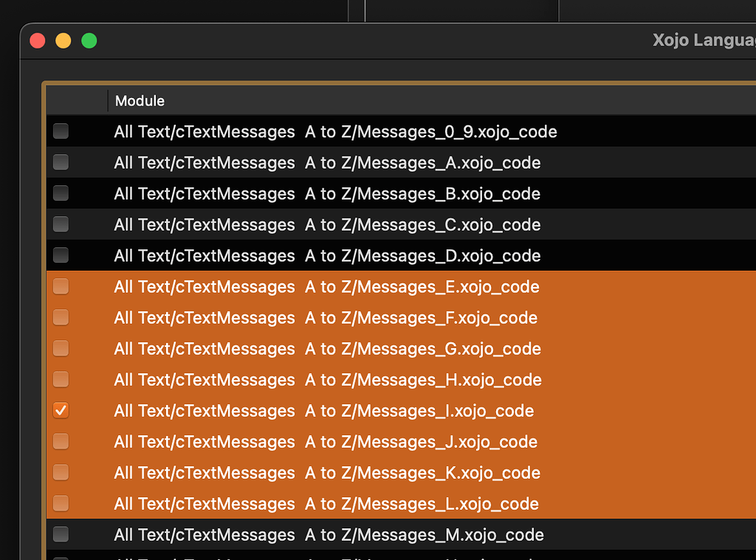Check the Messages_0_9.xojo_code checkbox
The width and height of the screenshot is (756, 560).
[61, 131]
